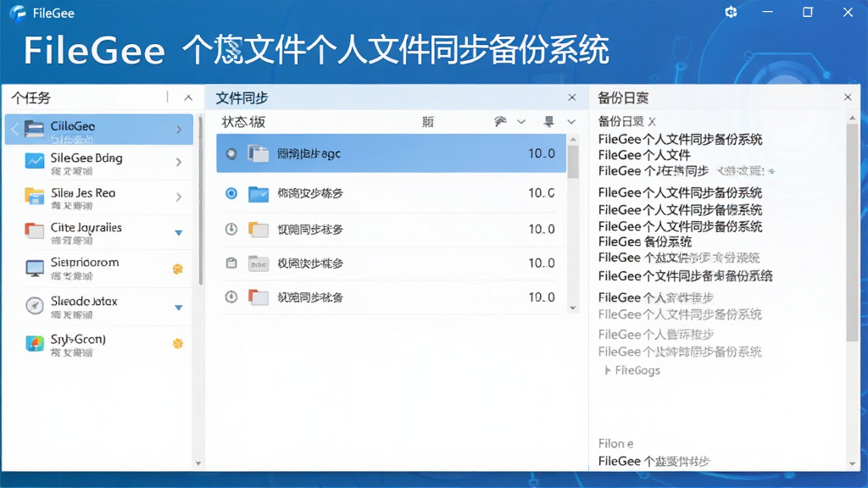Click the Sileu Jes Reo folder icon
The image size is (868, 488).
pyautogui.click(x=34, y=197)
